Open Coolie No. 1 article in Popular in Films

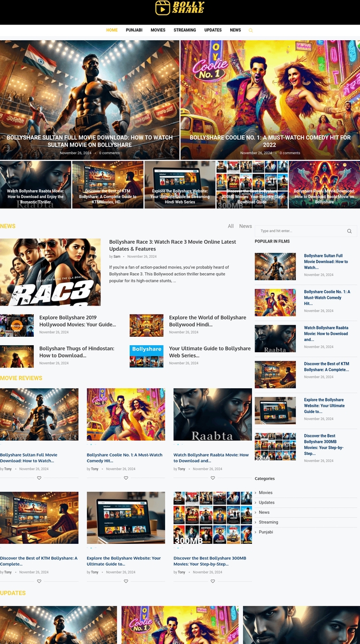click(327, 298)
